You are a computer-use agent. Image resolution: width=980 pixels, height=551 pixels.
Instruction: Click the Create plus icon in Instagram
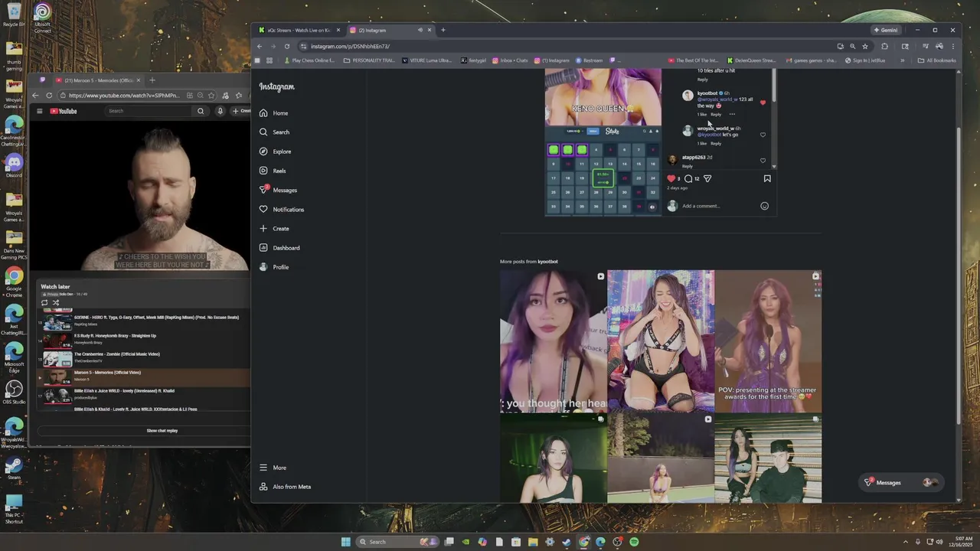point(263,228)
